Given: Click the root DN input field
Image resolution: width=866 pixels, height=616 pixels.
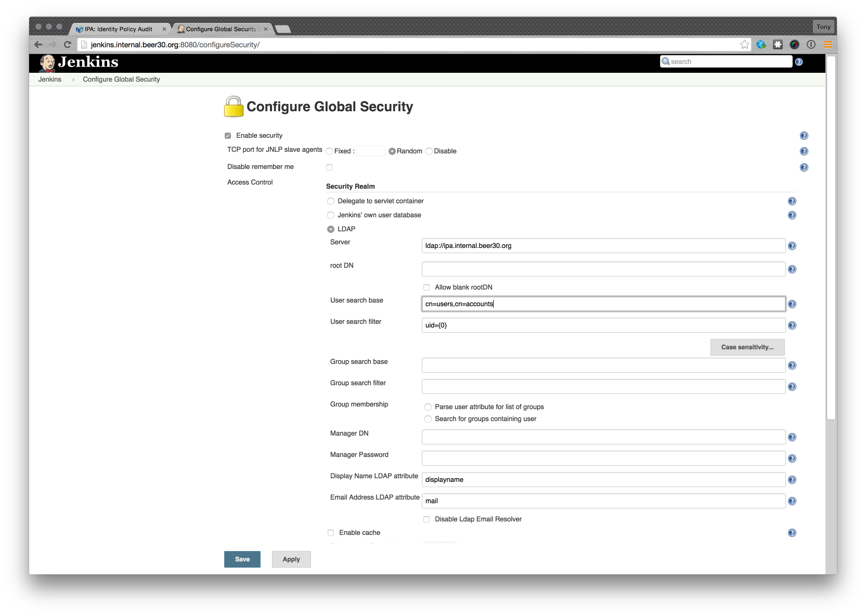Looking at the screenshot, I should coord(603,269).
